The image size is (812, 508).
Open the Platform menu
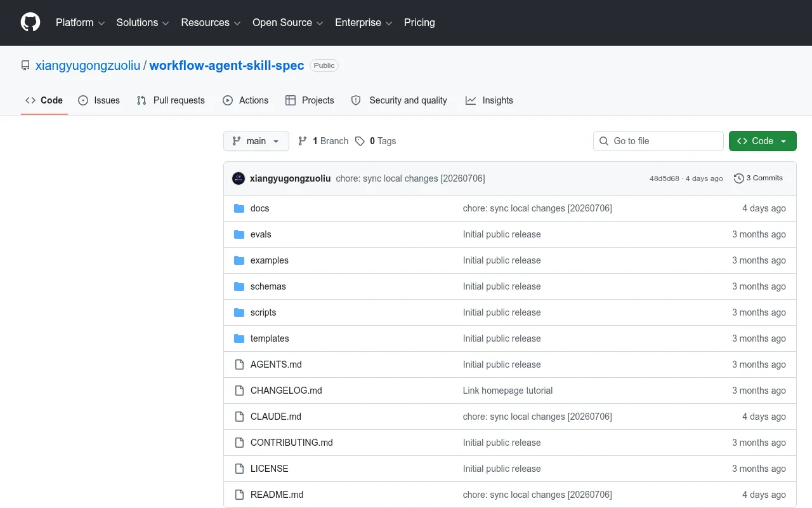pyautogui.click(x=80, y=22)
